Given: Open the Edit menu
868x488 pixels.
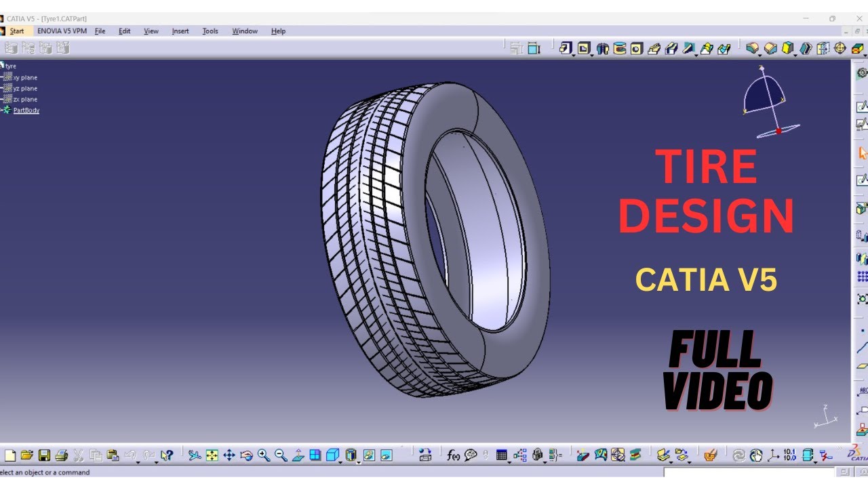Looking at the screenshot, I should [124, 31].
